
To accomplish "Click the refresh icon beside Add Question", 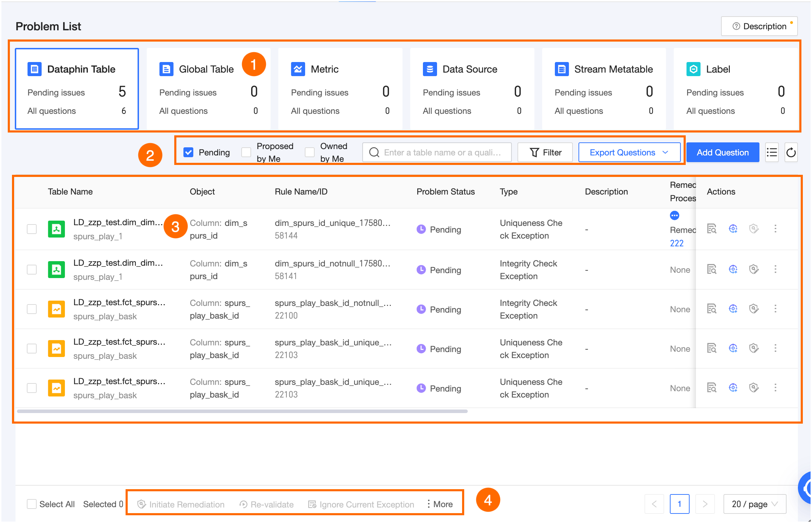I will pyautogui.click(x=791, y=153).
